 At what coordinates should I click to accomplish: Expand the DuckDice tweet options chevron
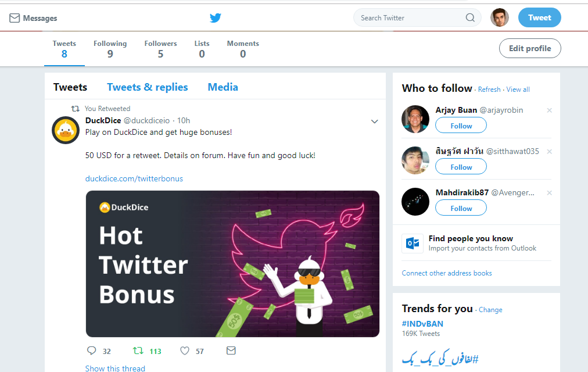374,121
